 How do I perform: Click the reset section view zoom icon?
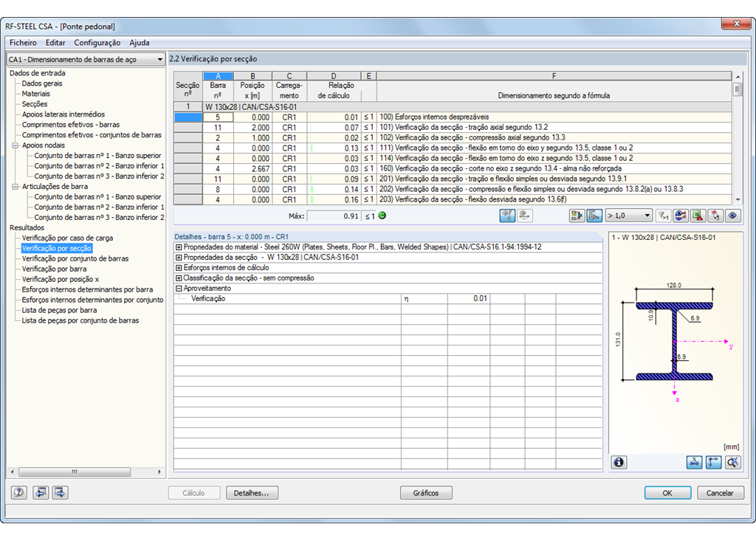pyautogui.click(x=733, y=463)
